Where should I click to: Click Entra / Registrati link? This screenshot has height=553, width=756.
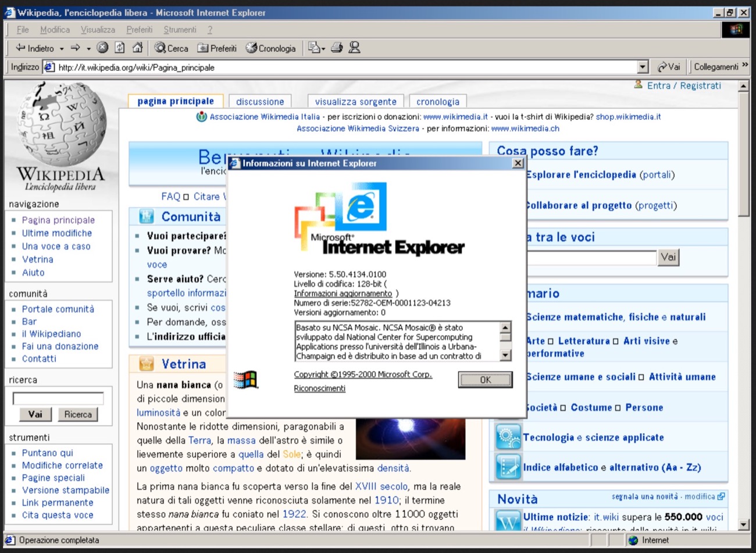[x=684, y=85]
